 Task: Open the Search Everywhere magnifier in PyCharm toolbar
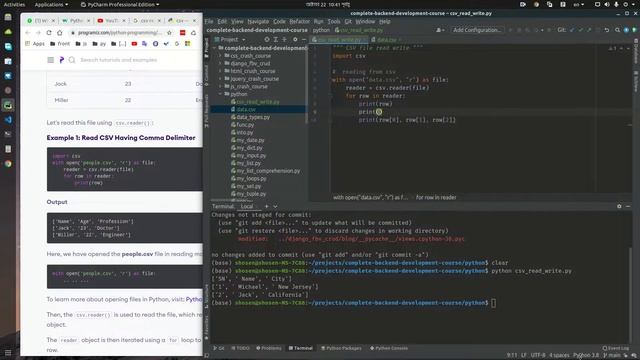(x=618, y=30)
